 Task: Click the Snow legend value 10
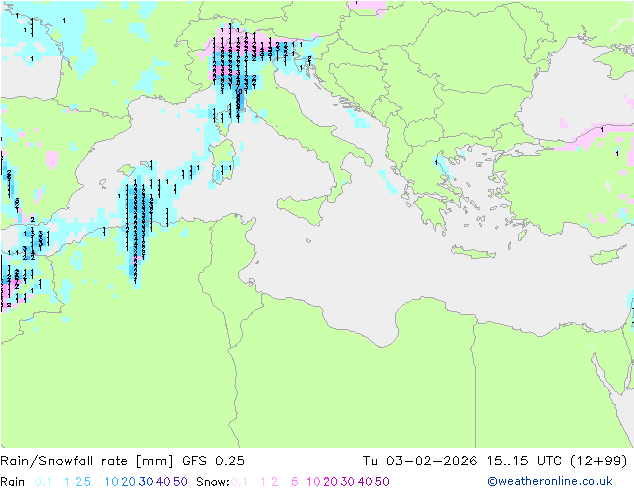coord(313,482)
